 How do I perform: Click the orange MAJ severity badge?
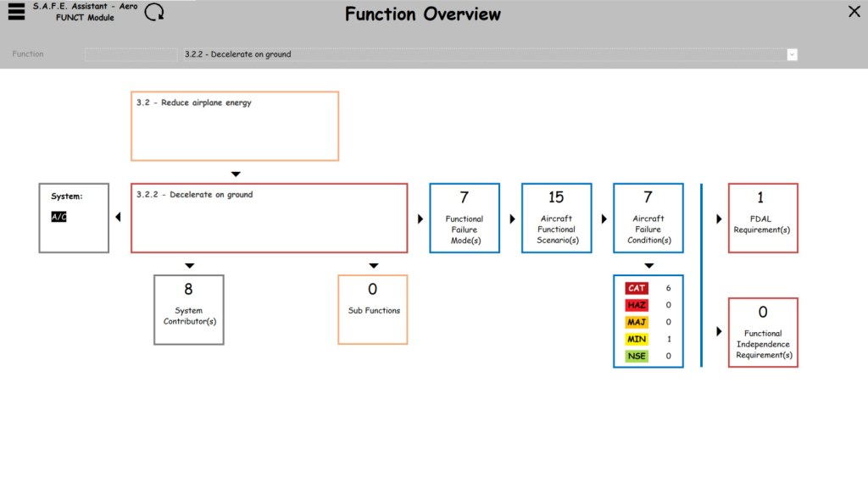pos(637,322)
